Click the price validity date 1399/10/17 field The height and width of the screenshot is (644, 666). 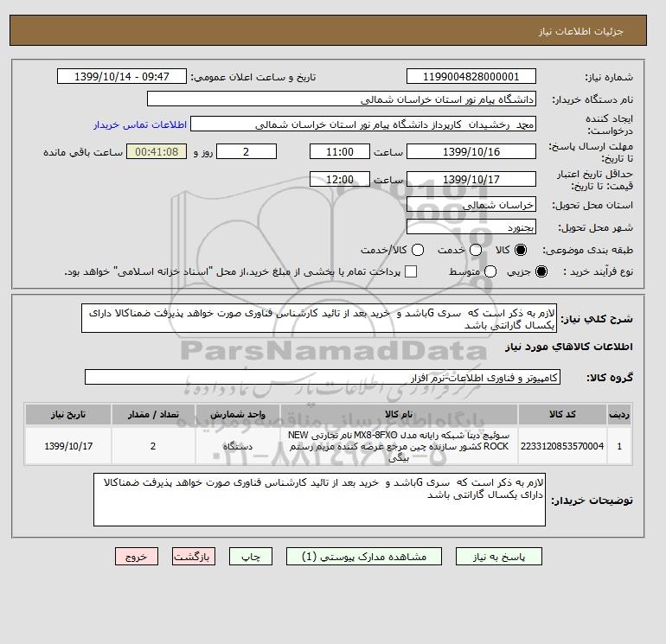click(471, 179)
